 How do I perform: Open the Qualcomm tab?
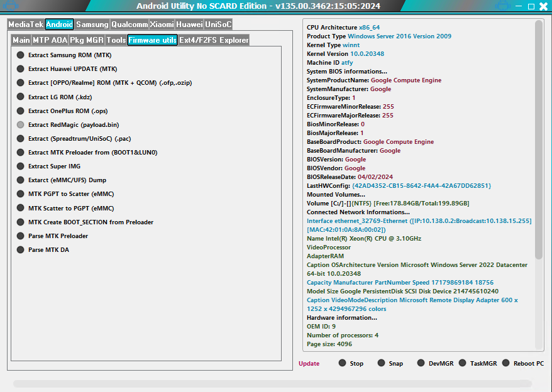pos(130,24)
